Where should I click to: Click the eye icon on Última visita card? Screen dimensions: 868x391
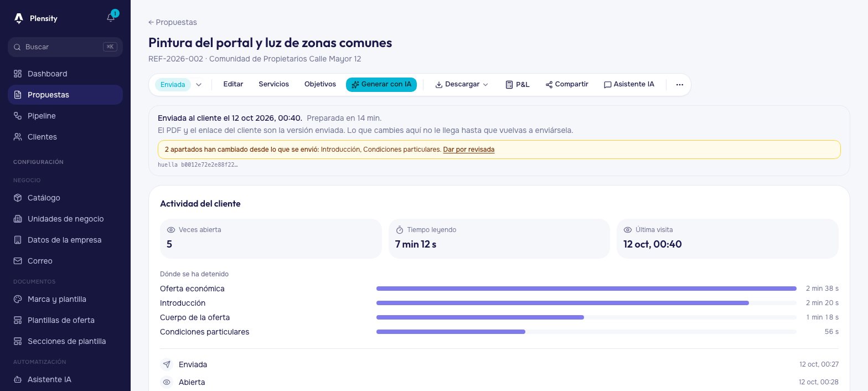tap(628, 229)
